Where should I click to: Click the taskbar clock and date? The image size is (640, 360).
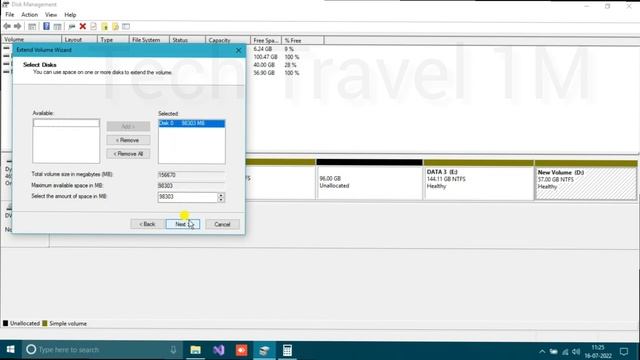[x=598, y=351]
